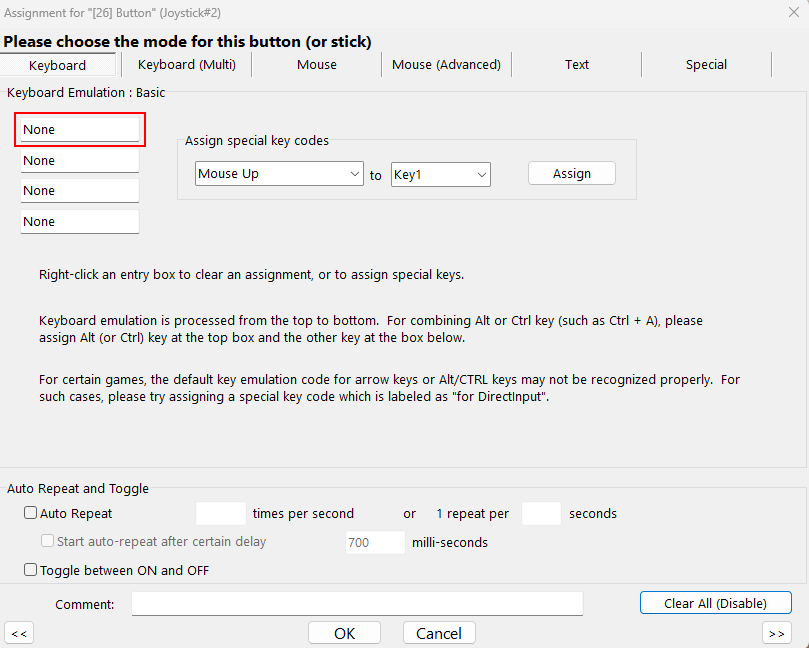809x648 pixels.
Task: Cancel the assignment dialog
Action: coord(439,633)
